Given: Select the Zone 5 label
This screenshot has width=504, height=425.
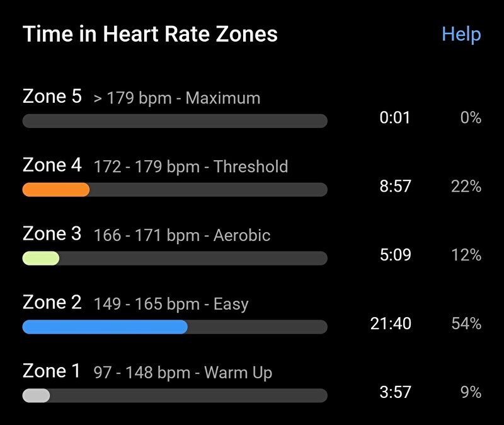Looking at the screenshot, I should [x=52, y=96].
